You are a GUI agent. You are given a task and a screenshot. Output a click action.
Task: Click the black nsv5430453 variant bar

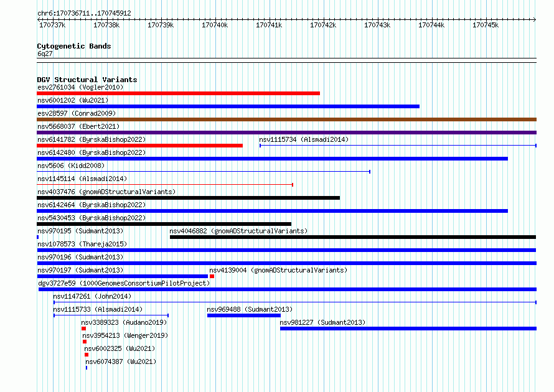pyautogui.click(x=164, y=224)
